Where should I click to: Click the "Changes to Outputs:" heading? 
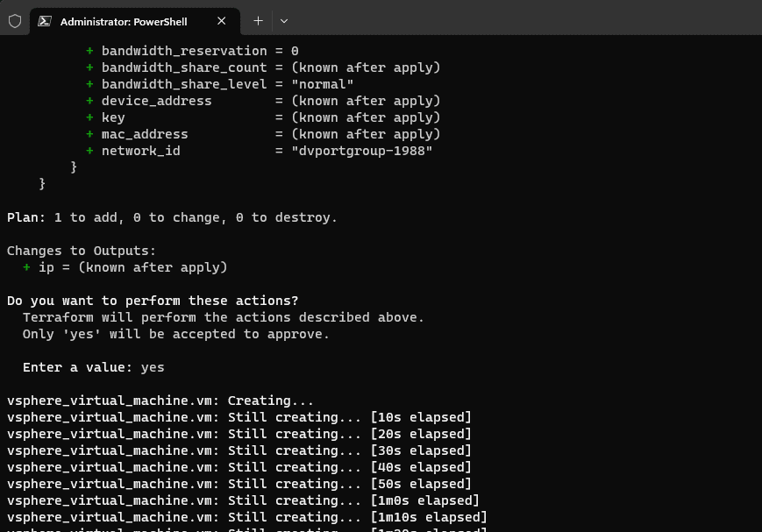click(x=82, y=251)
